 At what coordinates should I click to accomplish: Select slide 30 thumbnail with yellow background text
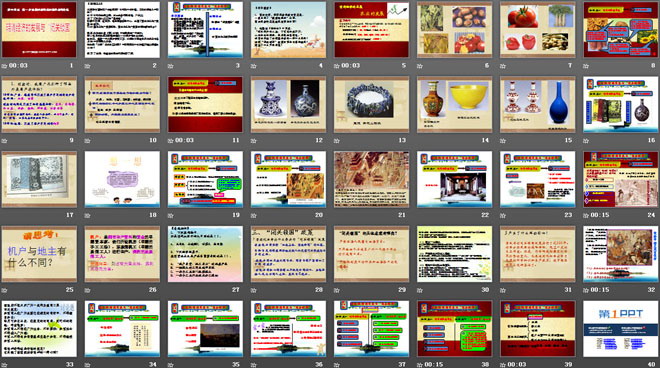(x=455, y=254)
